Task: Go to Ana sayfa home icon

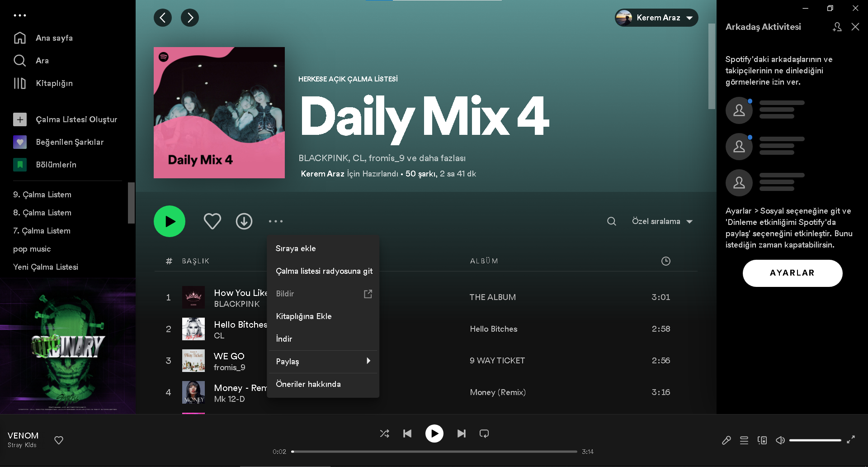Action: click(20, 38)
